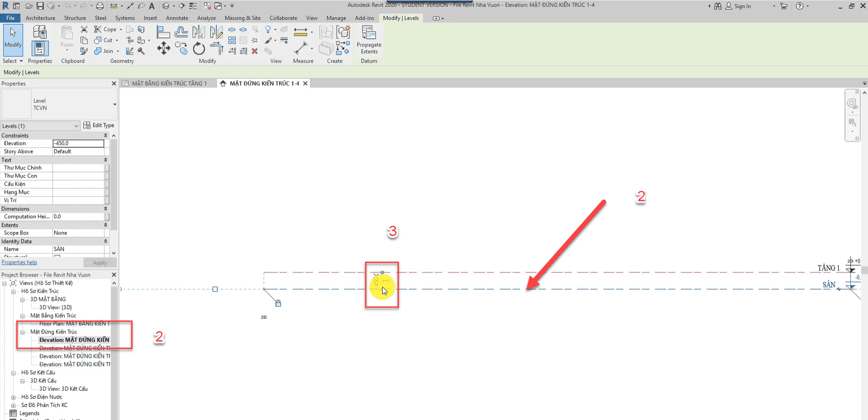Expand the Hồ Sơ Điện Nước tree node

[x=13, y=397]
